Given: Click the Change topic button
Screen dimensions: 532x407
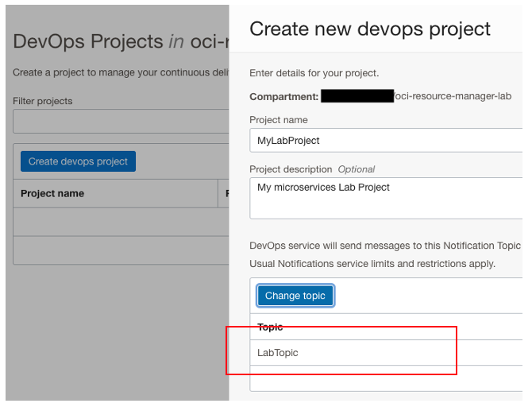Looking at the screenshot, I should coord(295,296).
